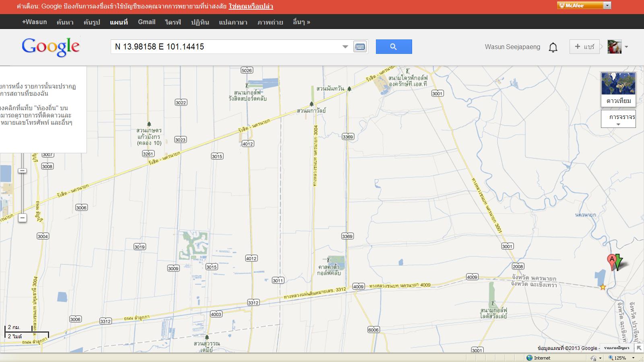
Task: Click the zoom out minus button
Action: [23, 218]
